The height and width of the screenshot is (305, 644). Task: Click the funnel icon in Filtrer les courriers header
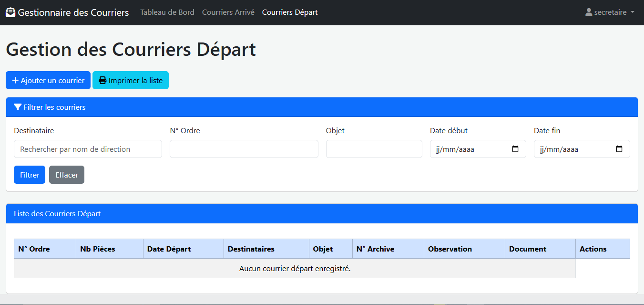(18, 107)
